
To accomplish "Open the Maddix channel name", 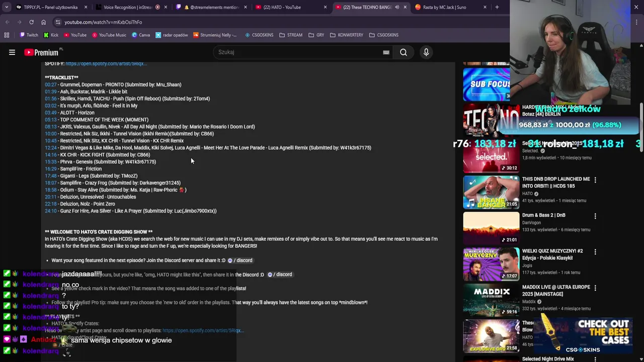I will click(529, 302).
